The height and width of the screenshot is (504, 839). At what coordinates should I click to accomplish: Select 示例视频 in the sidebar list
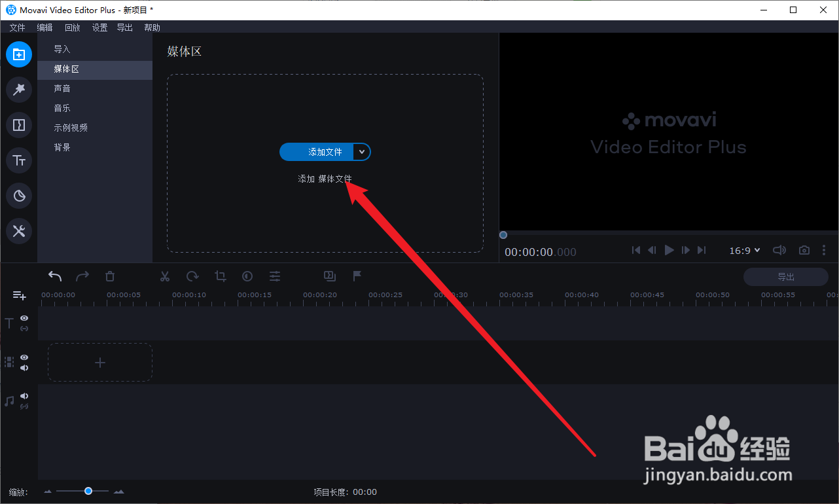(95, 128)
